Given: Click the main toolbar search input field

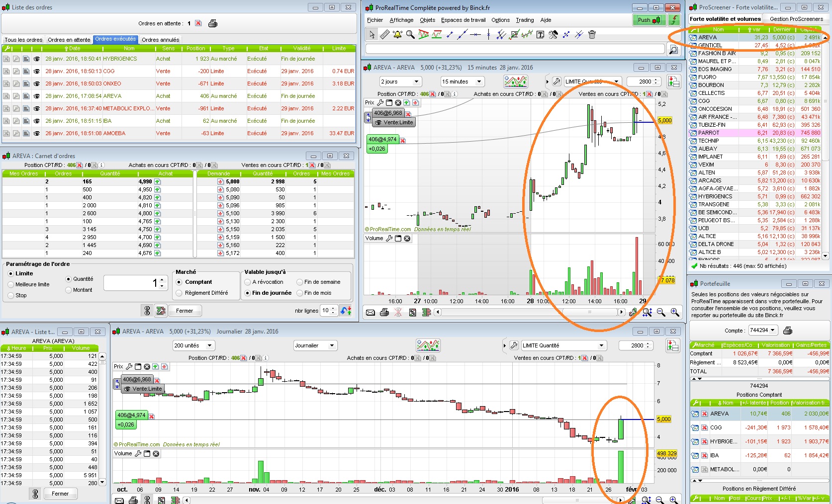Looking at the screenshot, I should pyautogui.click(x=515, y=49).
